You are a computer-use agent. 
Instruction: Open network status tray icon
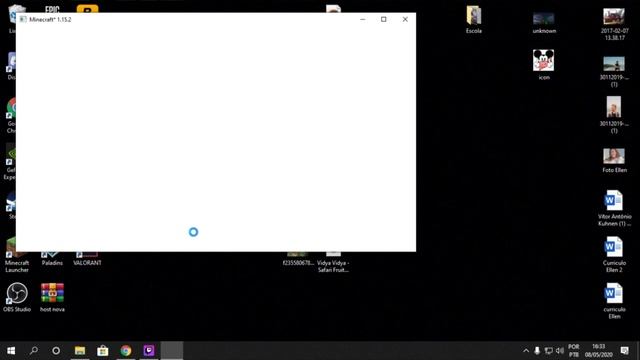pyautogui.click(x=549, y=351)
